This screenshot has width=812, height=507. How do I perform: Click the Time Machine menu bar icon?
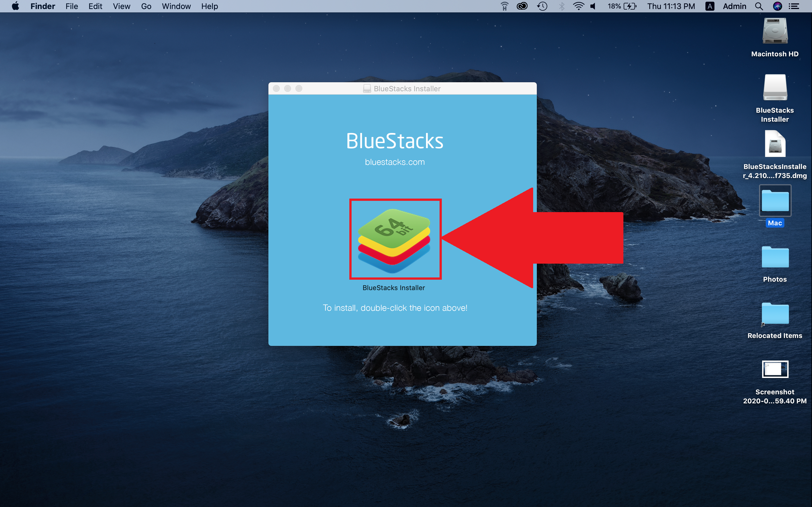(x=542, y=6)
